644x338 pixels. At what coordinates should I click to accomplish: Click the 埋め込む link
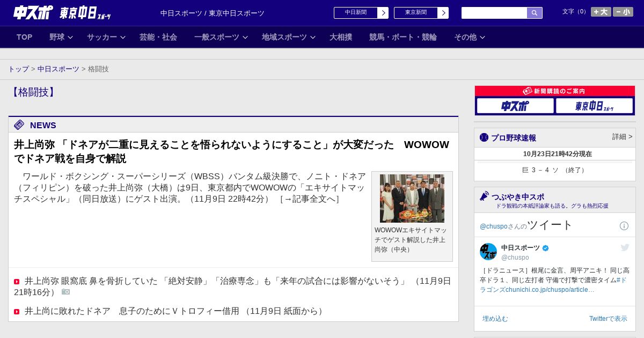pos(495,319)
